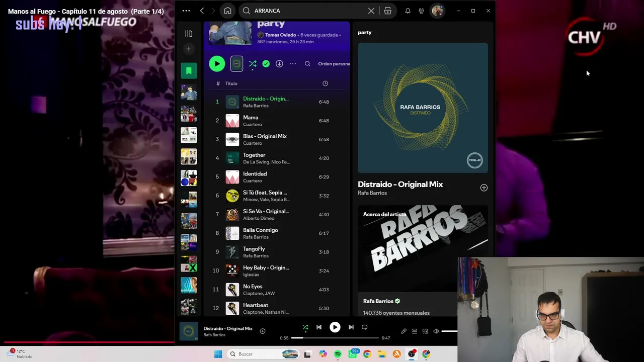
Task: Open 'Distraído - Original Mix' title in right panel
Action: coord(400,185)
